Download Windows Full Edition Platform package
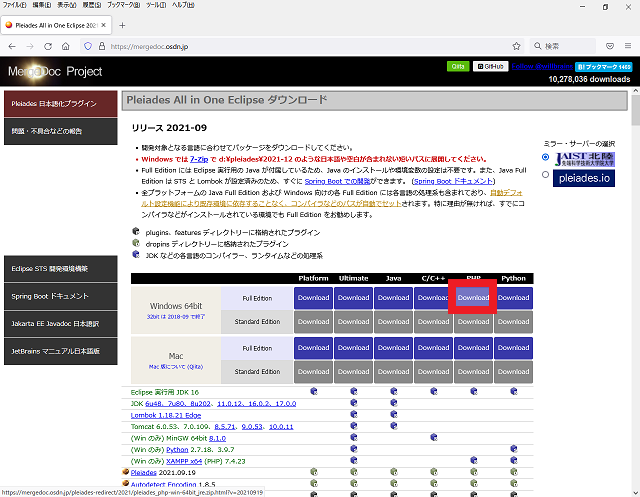The width and height of the screenshot is (640, 497). (x=313, y=298)
